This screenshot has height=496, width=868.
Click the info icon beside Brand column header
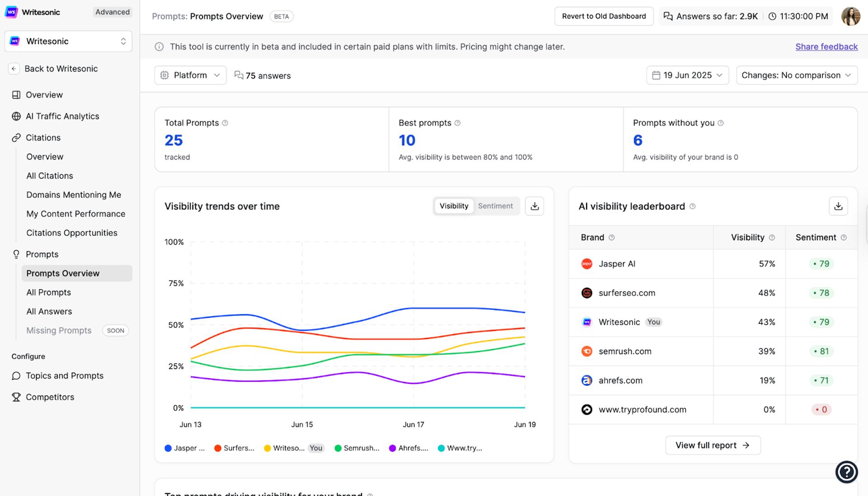click(612, 238)
